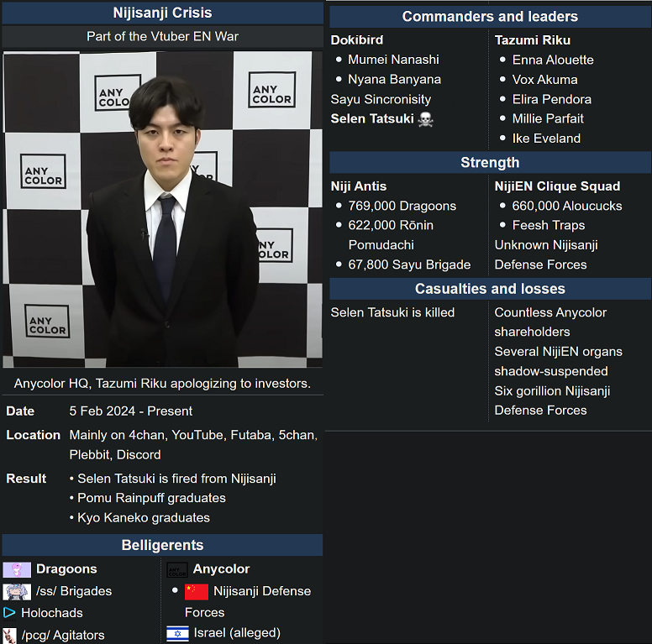Click the location text starting 'Mainly on 4chan'
The width and height of the screenshot is (652, 644).
[x=193, y=444]
